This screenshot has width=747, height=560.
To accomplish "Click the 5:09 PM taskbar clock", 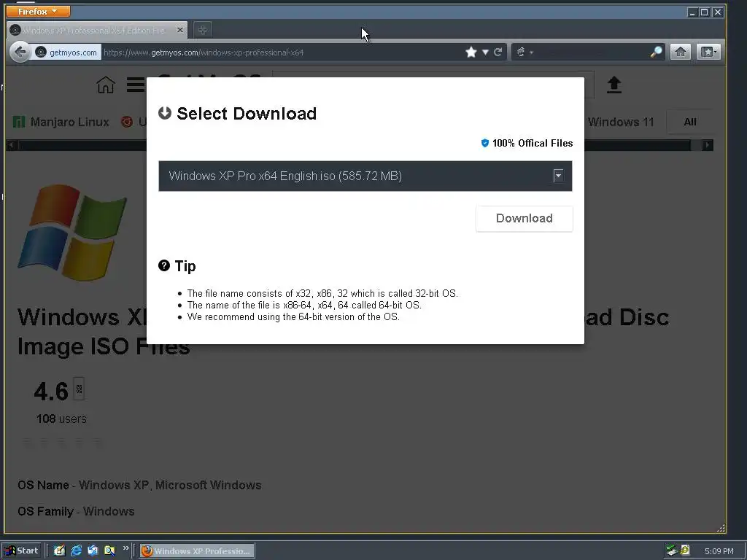I will pyautogui.click(x=719, y=551).
